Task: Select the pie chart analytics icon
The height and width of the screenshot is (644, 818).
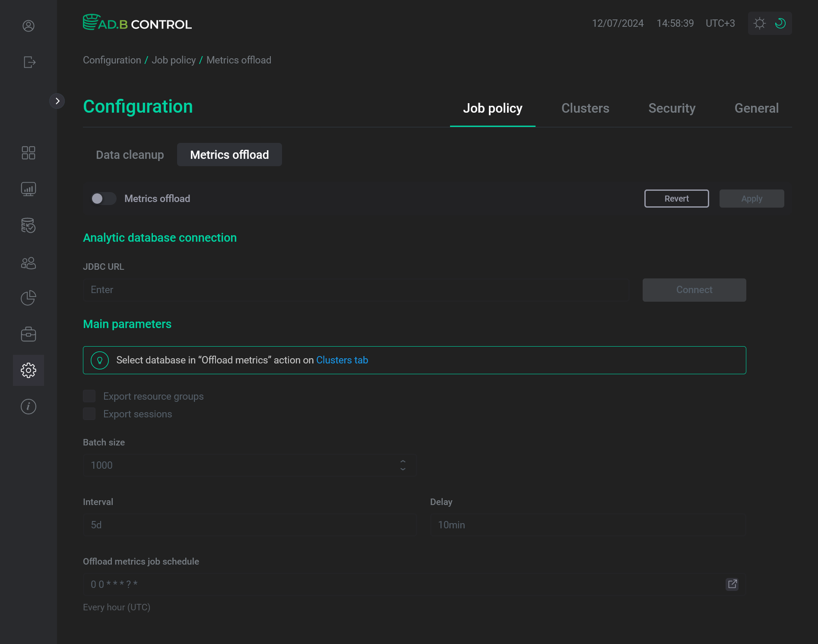Action: pos(29,298)
